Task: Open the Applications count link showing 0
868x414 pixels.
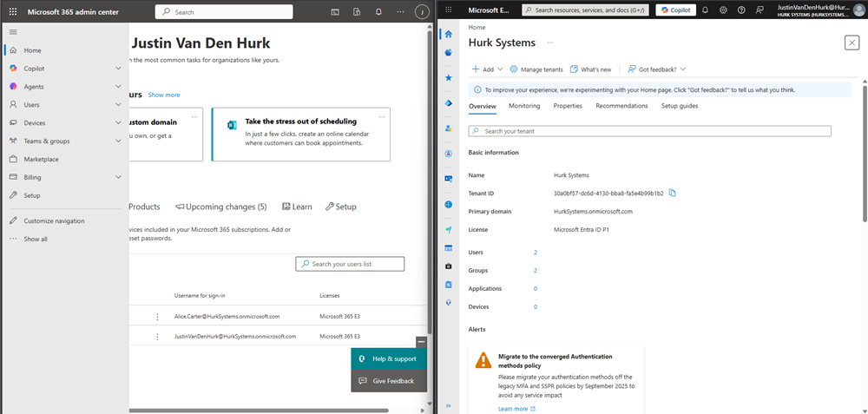Action: pos(536,289)
